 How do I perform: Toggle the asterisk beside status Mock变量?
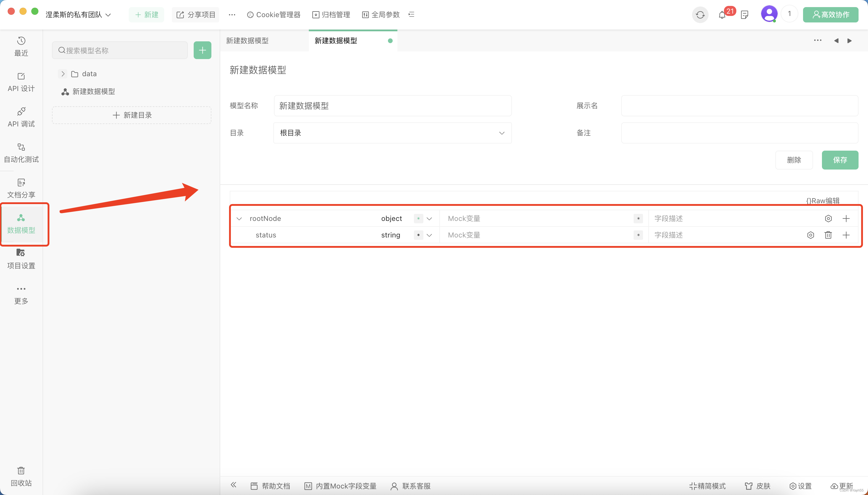click(x=638, y=235)
